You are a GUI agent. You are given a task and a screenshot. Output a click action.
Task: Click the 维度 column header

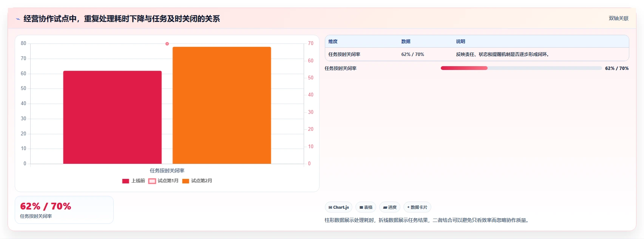[x=333, y=42]
